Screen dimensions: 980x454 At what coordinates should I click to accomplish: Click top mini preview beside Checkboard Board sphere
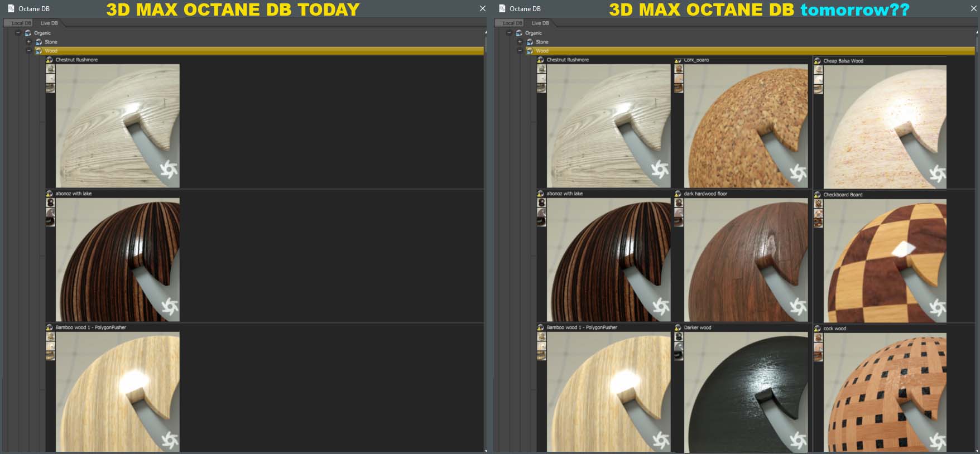(818, 204)
